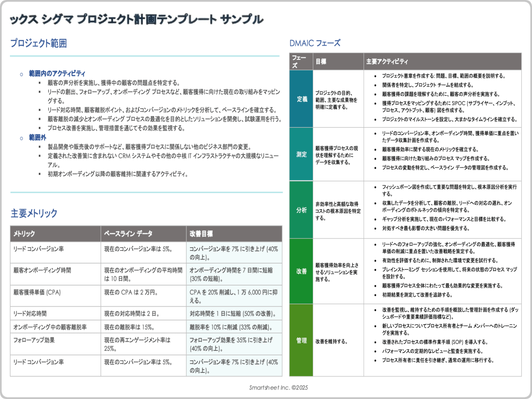Click the リード対応時間 metric cell
This screenshot has height=399, width=532.
coord(55,313)
